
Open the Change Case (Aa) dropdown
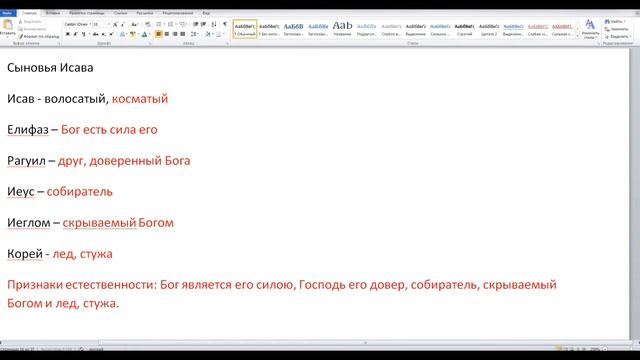tap(134, 24)
